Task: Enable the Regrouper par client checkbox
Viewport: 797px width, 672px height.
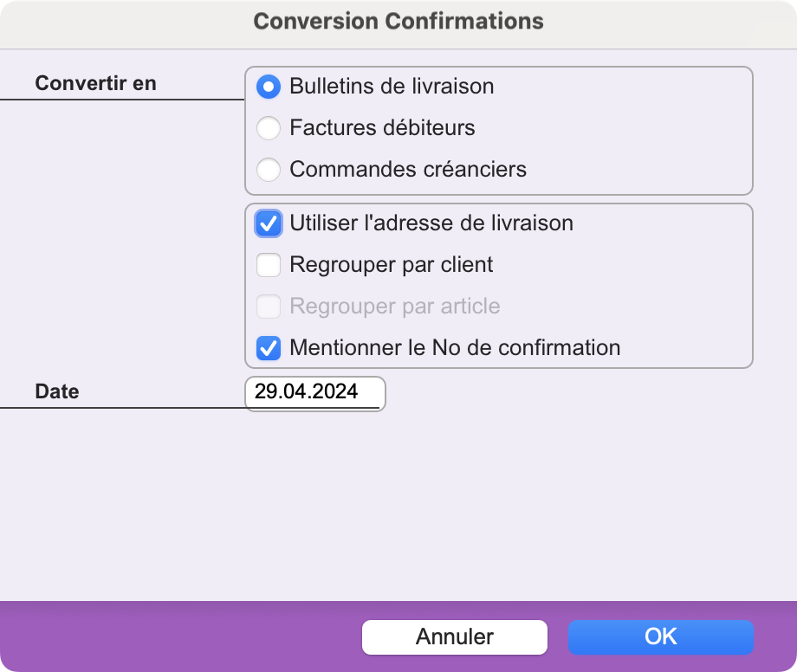Action: pyautogui.click(x=269, y=265)
